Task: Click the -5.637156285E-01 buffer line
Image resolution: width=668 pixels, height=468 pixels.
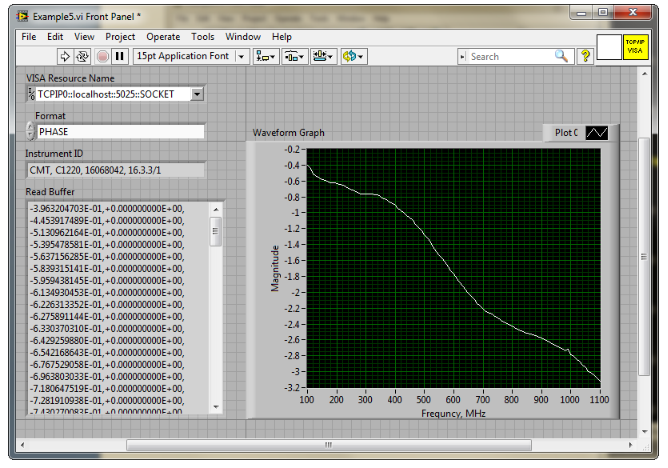Action: 107,257
